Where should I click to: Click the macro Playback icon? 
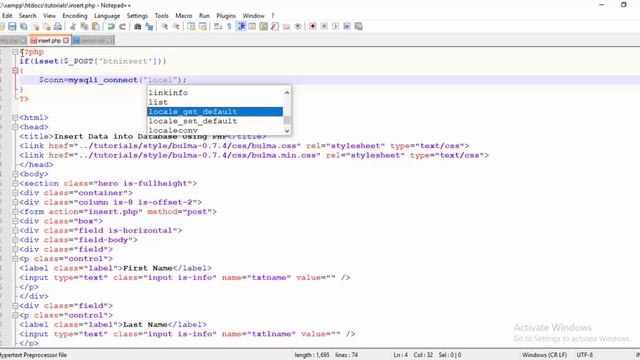click(x=336, y=27)
